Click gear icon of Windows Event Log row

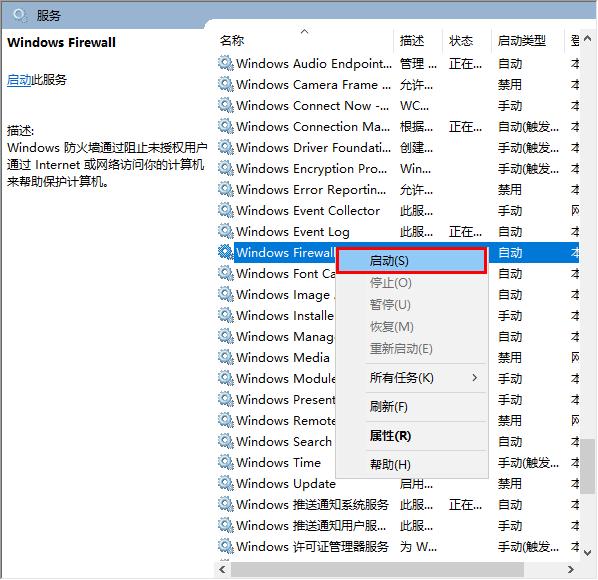point(225,231)
